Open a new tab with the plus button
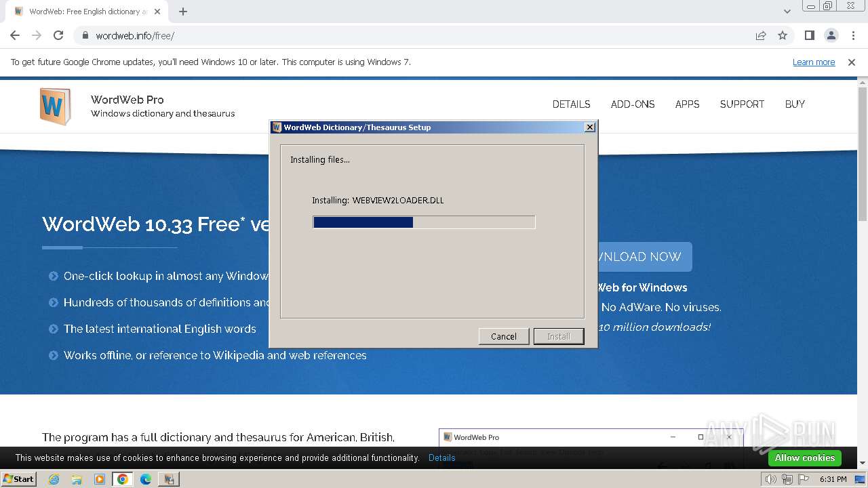 (183, 12)
